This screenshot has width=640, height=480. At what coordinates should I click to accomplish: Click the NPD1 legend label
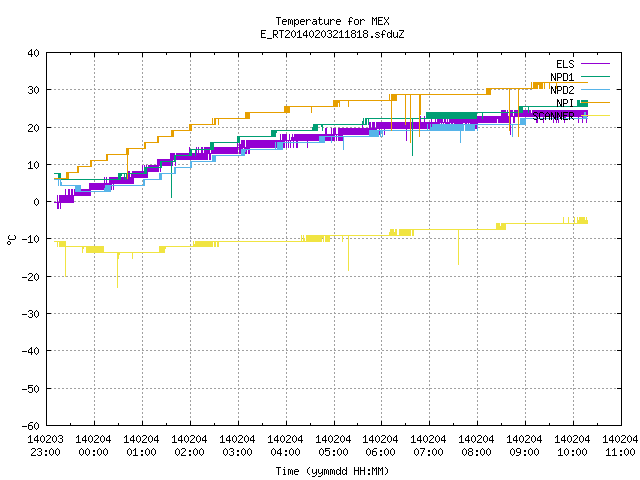point(562,77)
